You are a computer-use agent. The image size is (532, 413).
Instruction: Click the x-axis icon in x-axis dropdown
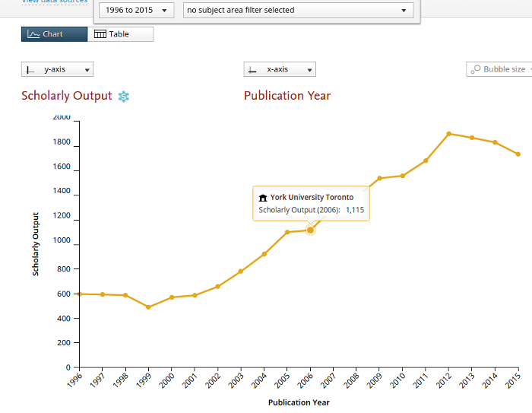pos(252,70)
